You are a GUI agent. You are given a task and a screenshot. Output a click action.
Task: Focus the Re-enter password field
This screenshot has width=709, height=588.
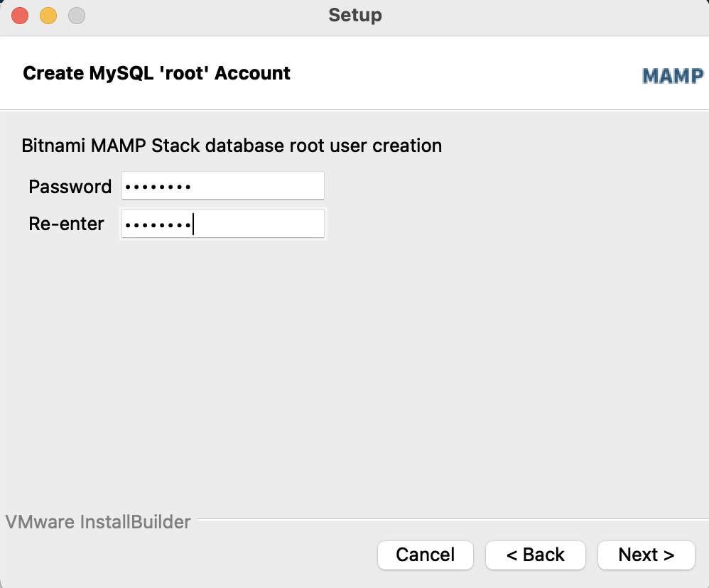(223, 224)
